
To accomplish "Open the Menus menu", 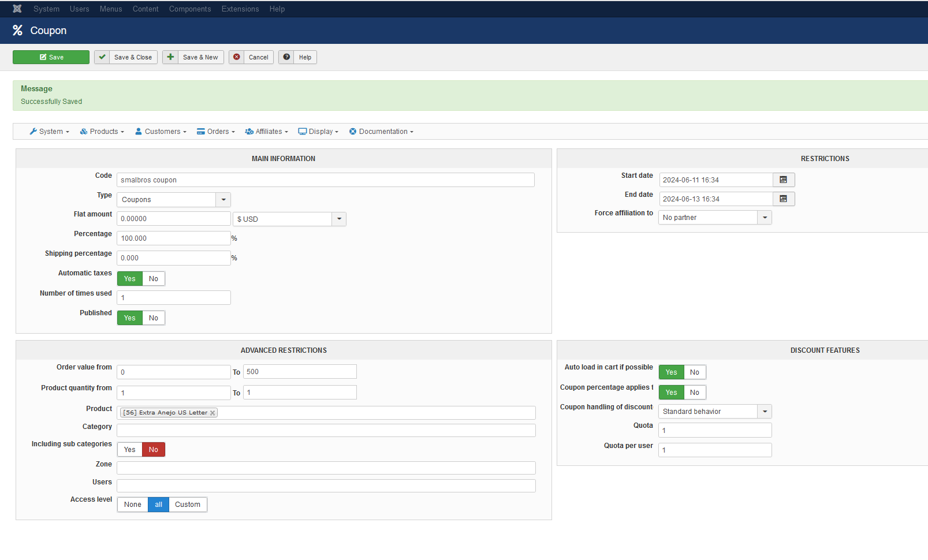I will tap(111, 9).
